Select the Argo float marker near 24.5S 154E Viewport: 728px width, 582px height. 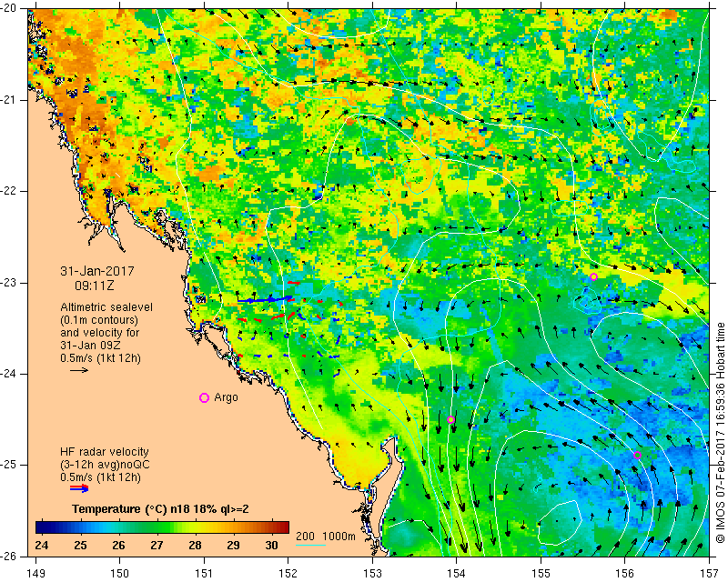pos(450,420)
